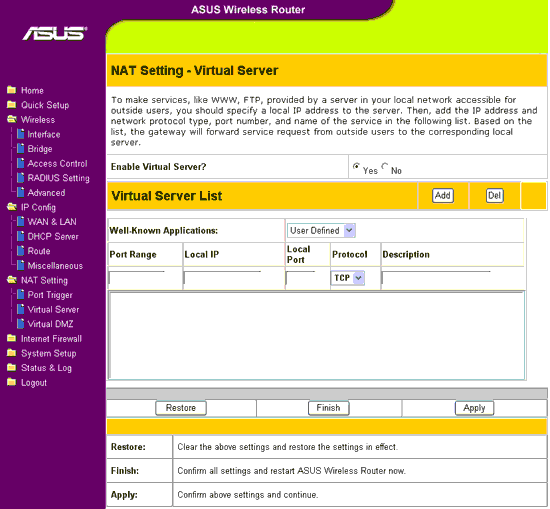Click the Port Trigger page icon
This screenshot has height=509, width=550.
pyautogui.click(x=21, y=295)
